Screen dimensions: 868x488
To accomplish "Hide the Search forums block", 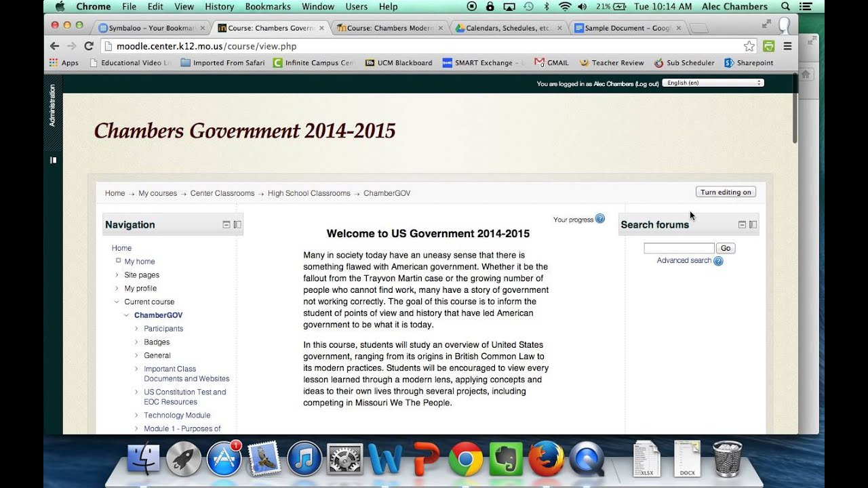I will coord(742,224).
